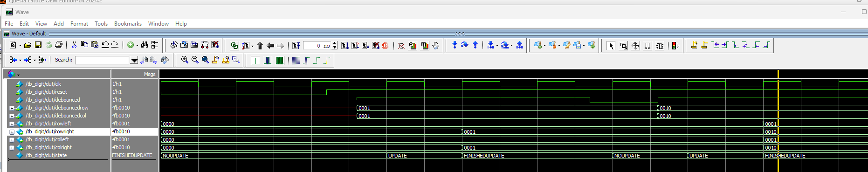Image resolution: width=868 pixels, height=172 pixels.
Task: Choose the arrow Select mode tool
Action: [611, 46]
